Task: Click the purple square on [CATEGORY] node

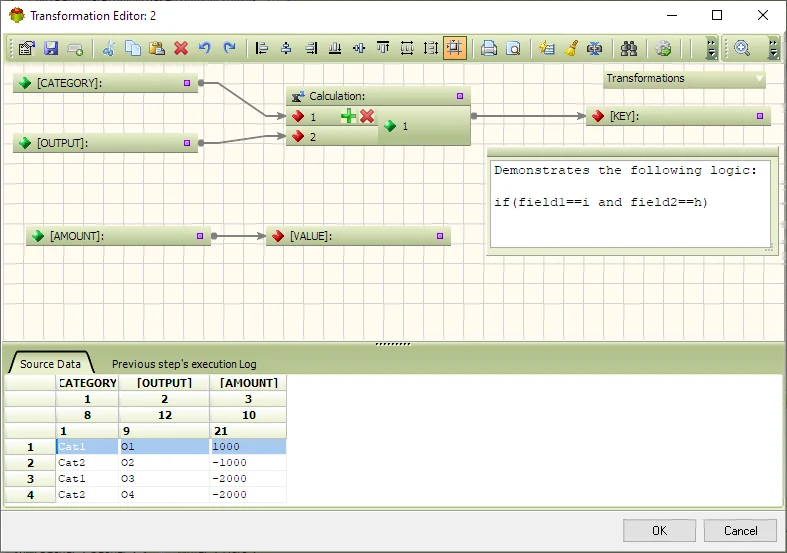Action: click(187, 83)
